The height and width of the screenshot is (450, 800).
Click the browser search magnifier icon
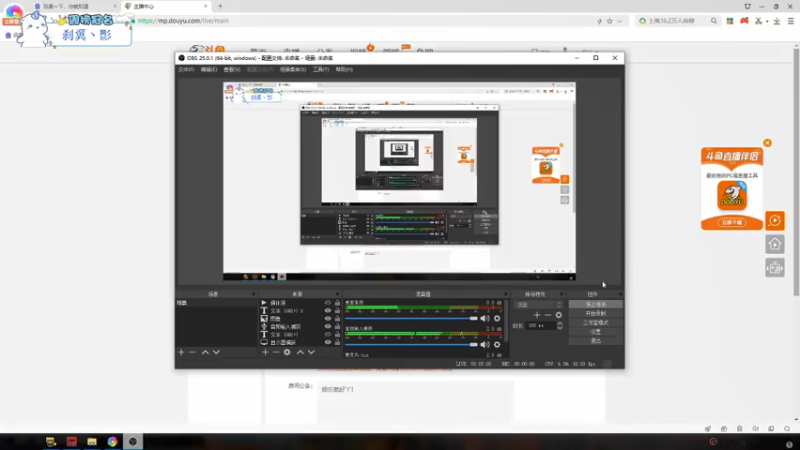pos(714,21)
